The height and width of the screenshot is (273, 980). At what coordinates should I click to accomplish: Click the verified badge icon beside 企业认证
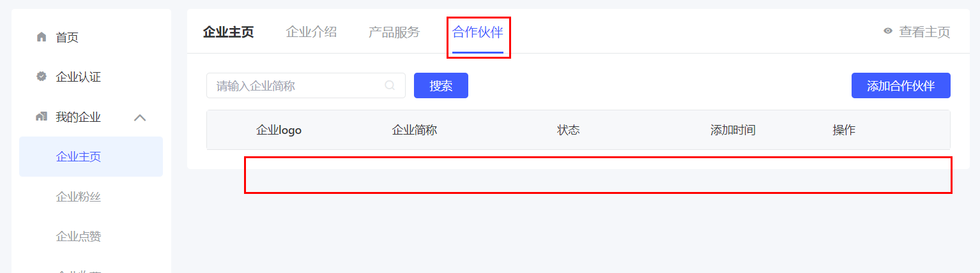pos(42,77)
